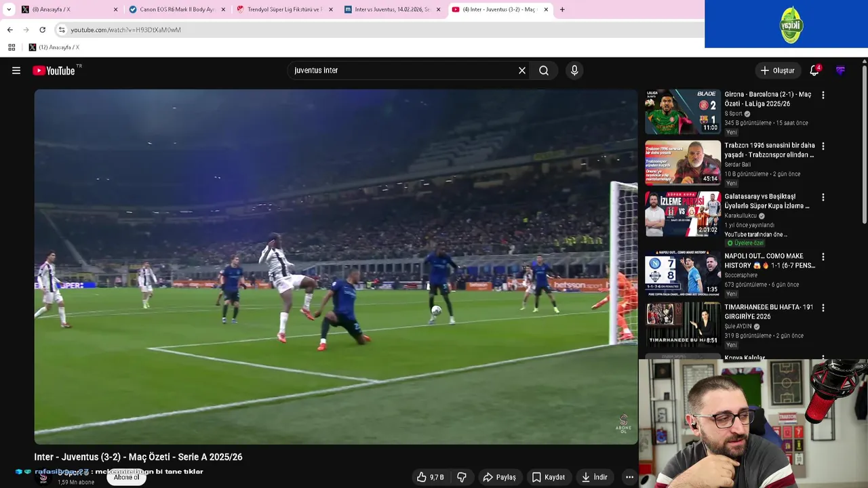The image size is (868, 488).
Task: Open TIMARHANEDE BU HAFTA video thumbnail
Action: click(x=683, y=324)
